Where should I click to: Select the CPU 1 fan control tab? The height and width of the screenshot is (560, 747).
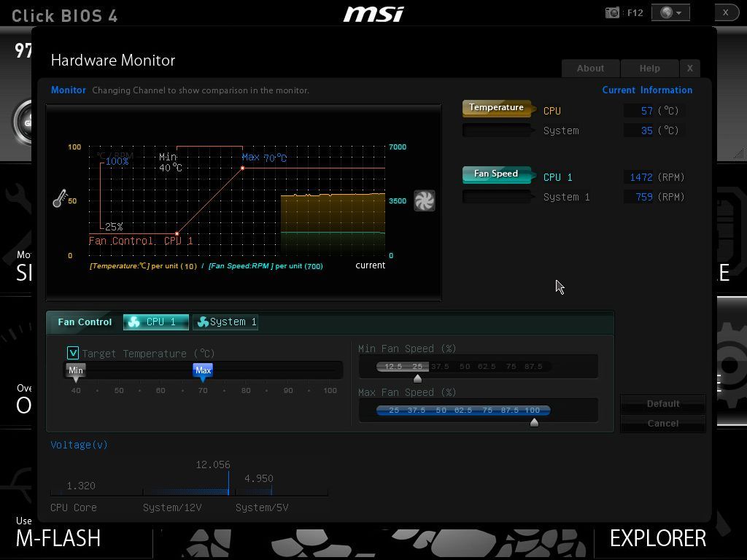tap(156, 322)
